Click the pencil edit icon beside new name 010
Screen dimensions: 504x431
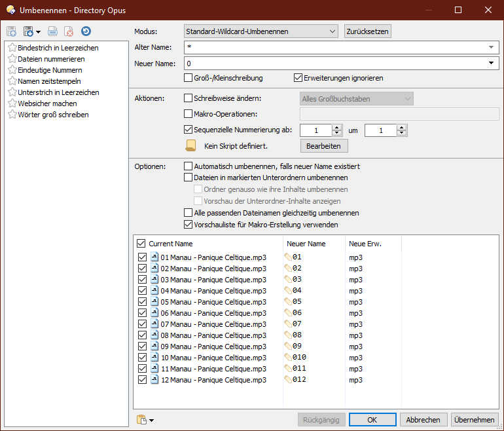pyautogui.click(x=288, y=357)
